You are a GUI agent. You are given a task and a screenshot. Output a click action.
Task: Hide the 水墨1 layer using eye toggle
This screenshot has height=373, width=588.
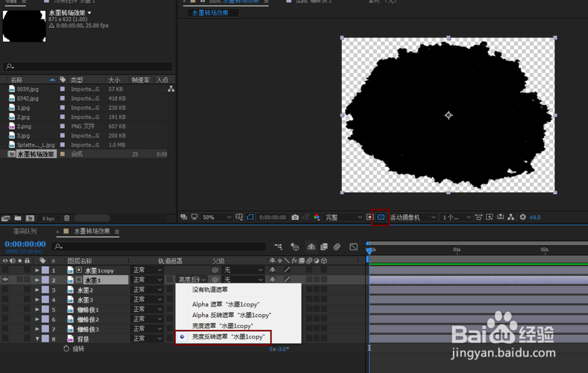(x=5, y=279)
